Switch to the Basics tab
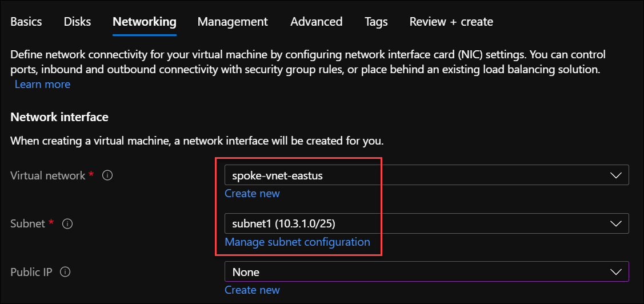This screenshot has width=644, height=304. click(x=26, y=22)
